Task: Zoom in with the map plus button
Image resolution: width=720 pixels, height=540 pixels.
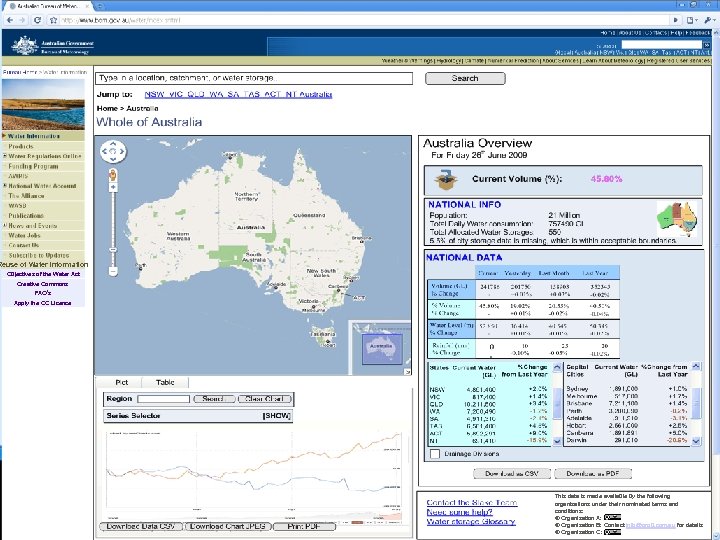Action: (x=113, y=187)
